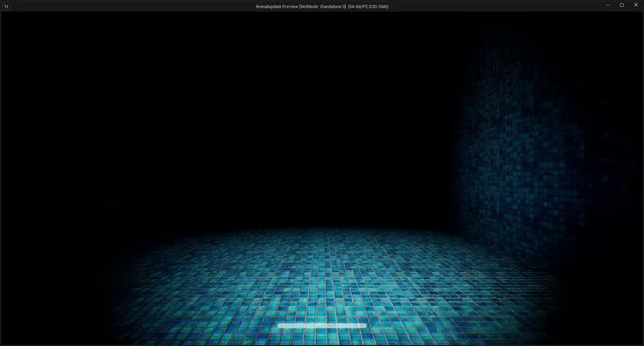This screenshot has height=346, width=644.
Task: Minimize the liminalupdate Preview window
Action: click(x=608, y=5)
